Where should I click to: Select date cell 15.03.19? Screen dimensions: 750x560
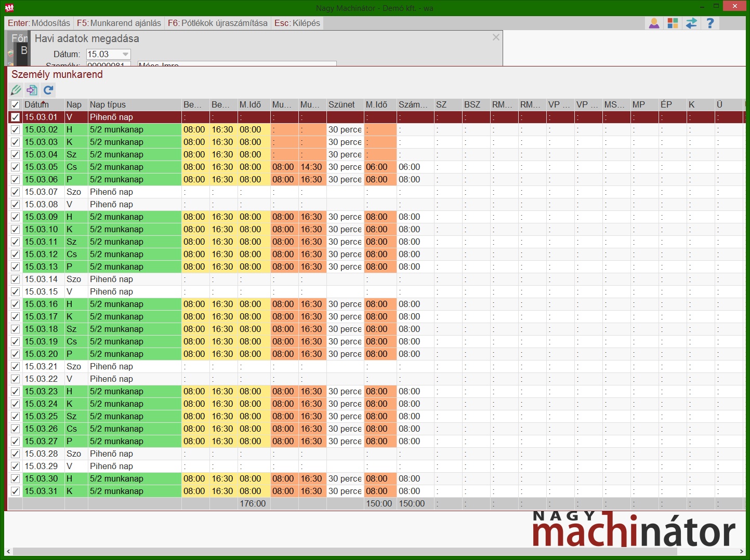[x=44, y=341]
